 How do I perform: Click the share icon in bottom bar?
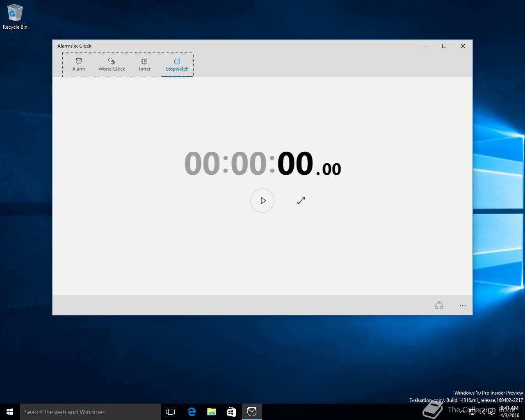point(439,305)
